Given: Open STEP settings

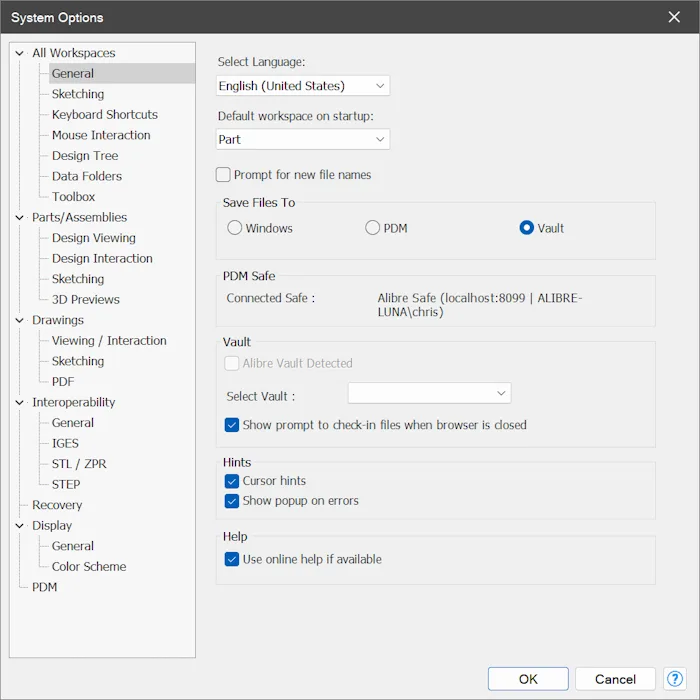Looking at the screenshot, I should tap(66, 484).
